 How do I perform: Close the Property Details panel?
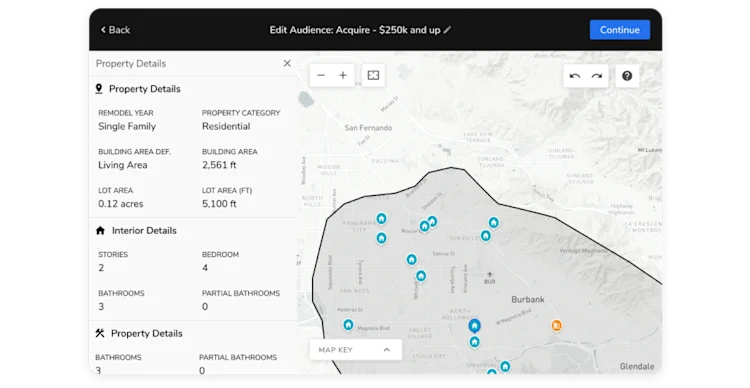click(x=287, y=63)
